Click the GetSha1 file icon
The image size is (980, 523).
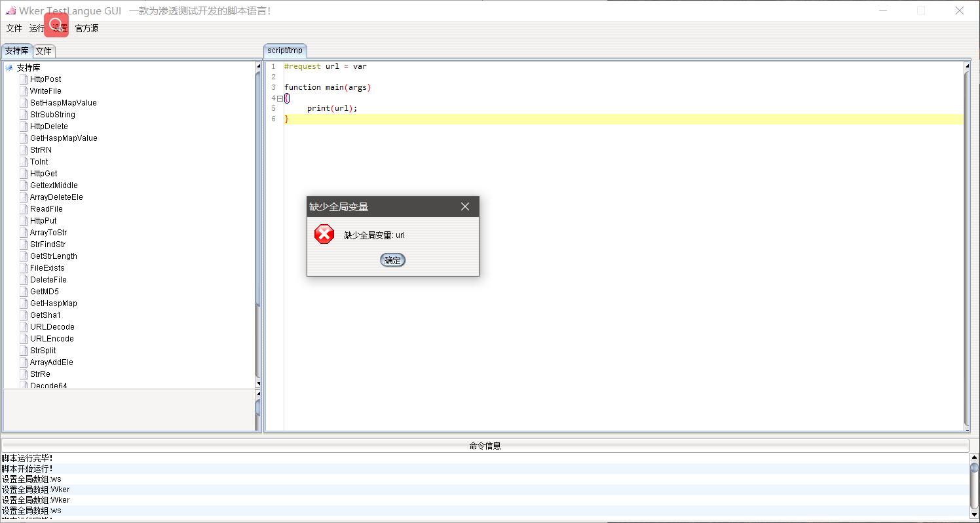tap(24, 315)
